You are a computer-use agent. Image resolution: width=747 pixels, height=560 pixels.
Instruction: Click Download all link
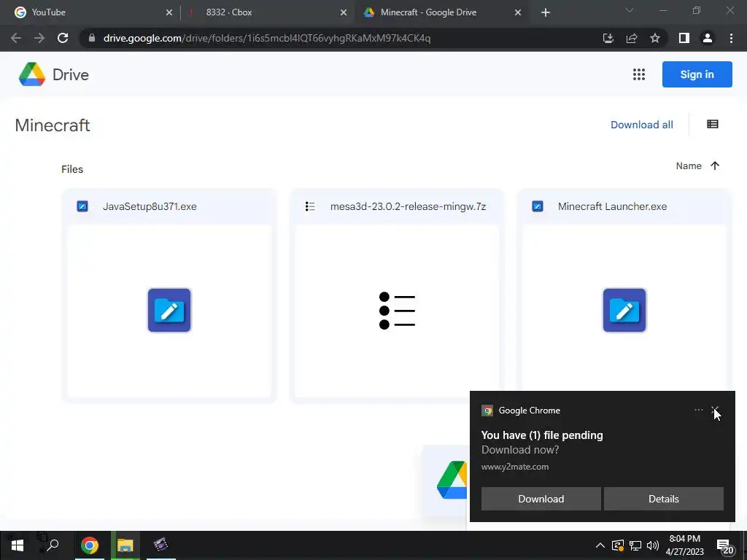(642, 125)
